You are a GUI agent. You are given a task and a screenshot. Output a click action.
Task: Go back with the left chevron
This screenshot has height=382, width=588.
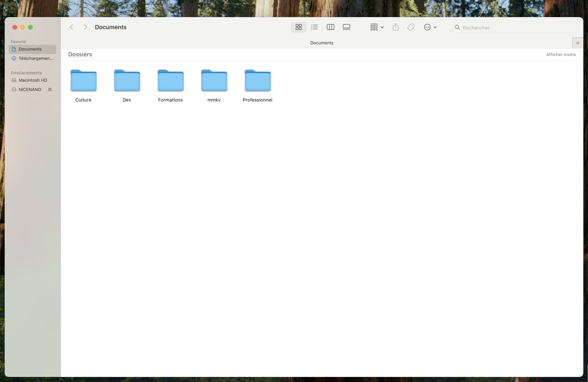click(72, 27)
